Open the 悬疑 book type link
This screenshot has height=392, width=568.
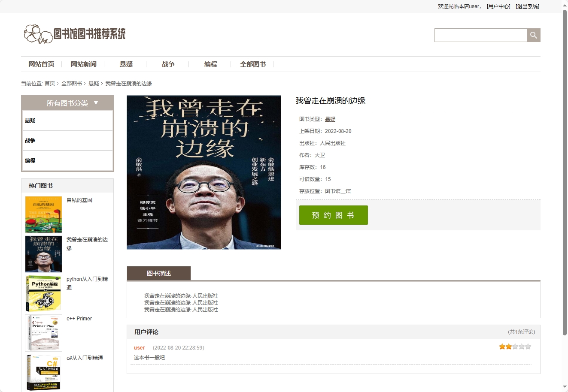pyautogui.click(x=330, y=119)
